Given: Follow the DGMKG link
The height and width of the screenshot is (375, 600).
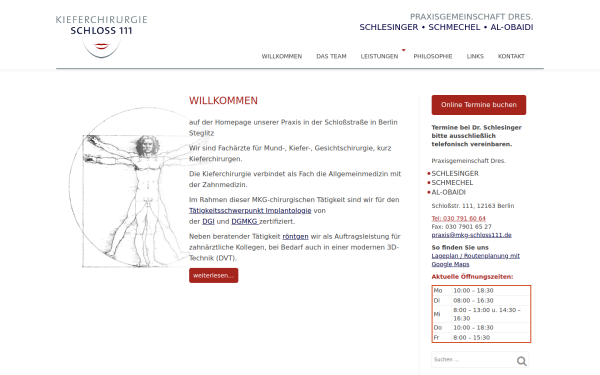Looking at the screenshot, I should [245, 222].
